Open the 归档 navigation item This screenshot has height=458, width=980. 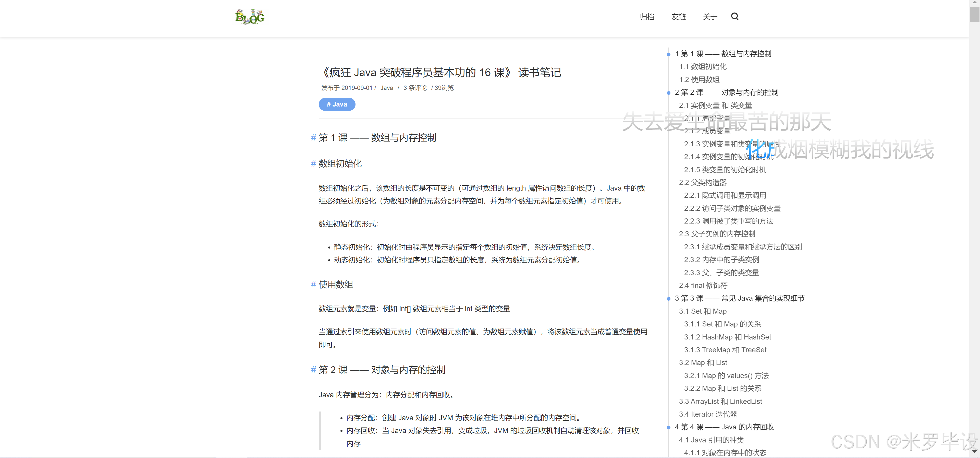point(647,16)
